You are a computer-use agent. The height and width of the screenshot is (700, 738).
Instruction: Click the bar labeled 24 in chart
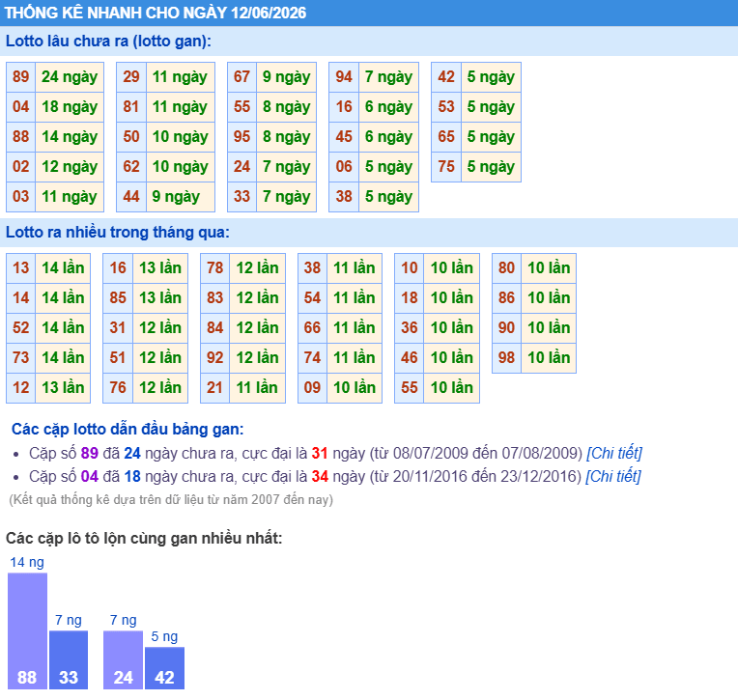pyautogui.click(x=123, y=660)
